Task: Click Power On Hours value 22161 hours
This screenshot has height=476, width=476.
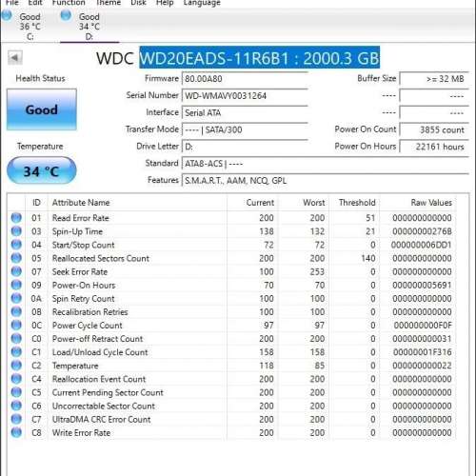Action: click(434, 147)
